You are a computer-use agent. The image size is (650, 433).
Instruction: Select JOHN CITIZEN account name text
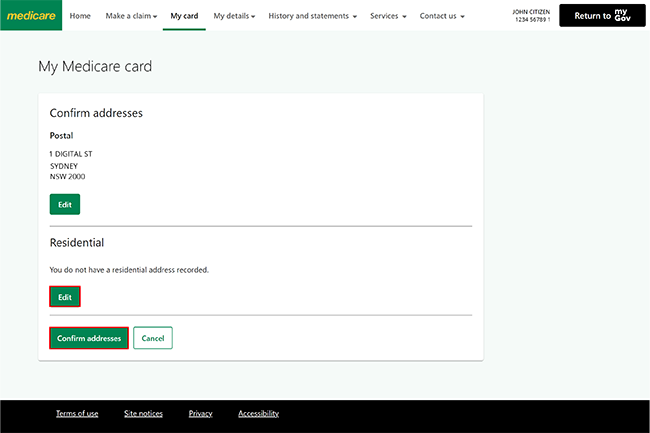coord(531,12)
